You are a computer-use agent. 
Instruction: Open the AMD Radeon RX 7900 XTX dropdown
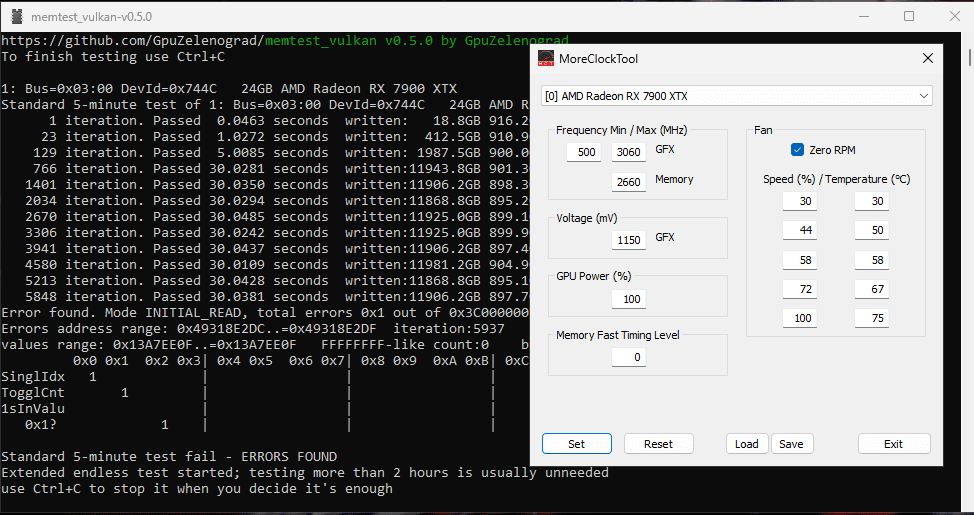point(737,96)
